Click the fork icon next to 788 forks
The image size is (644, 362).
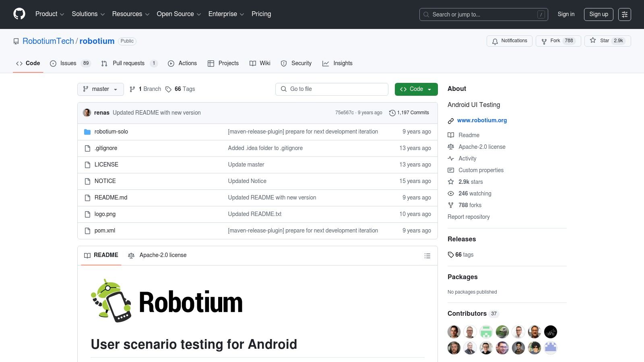tap(451, 205)
